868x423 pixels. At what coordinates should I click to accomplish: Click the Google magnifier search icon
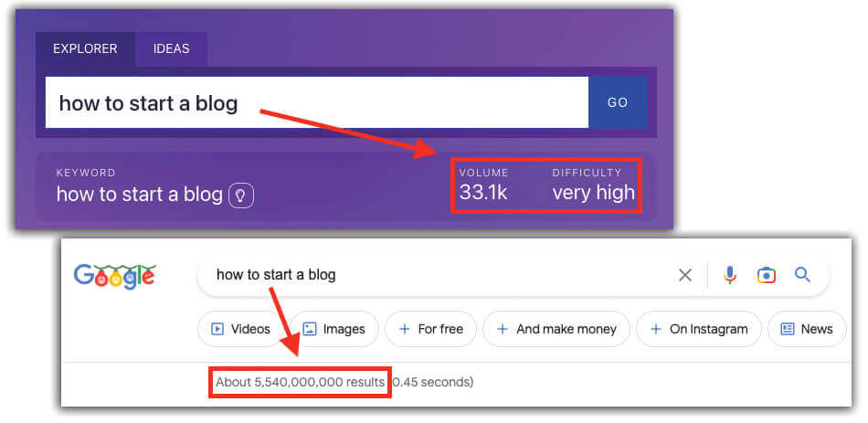tap(803, 275)
